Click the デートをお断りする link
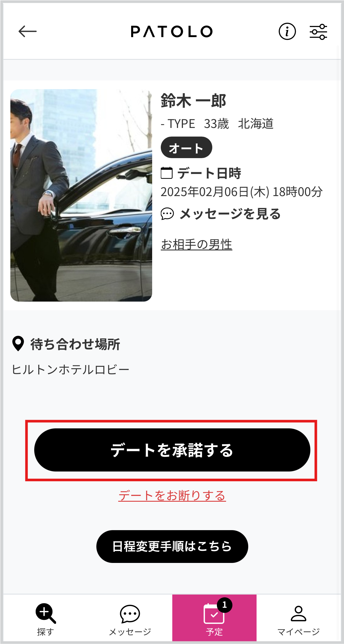The width and height of the screenshot is (344, 644). click(x=172, y=496)
